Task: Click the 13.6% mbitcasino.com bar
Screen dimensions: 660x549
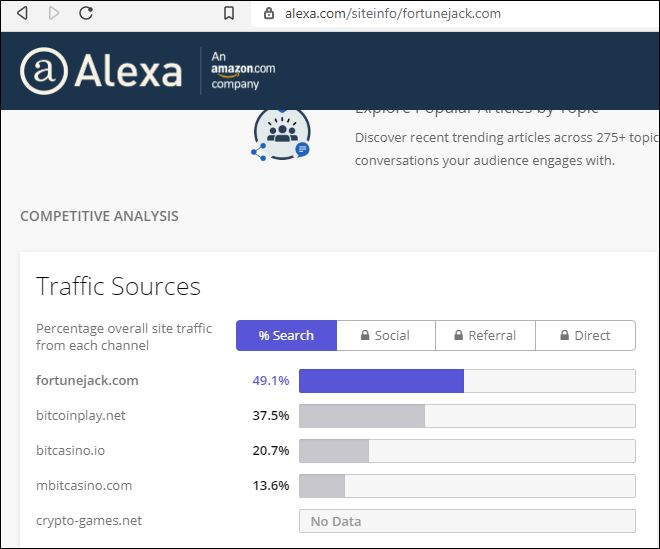Action: pos(467,486)
